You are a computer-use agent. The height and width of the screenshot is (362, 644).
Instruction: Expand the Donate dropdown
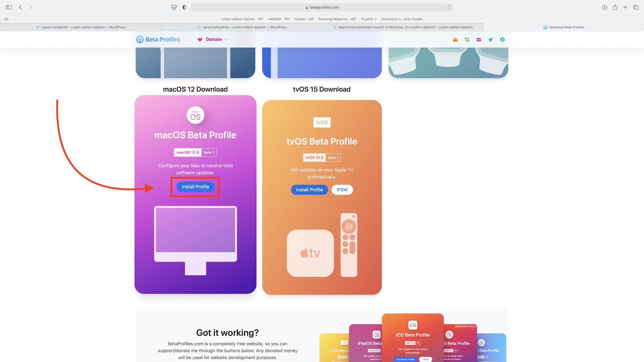click(x=213, y=40)
